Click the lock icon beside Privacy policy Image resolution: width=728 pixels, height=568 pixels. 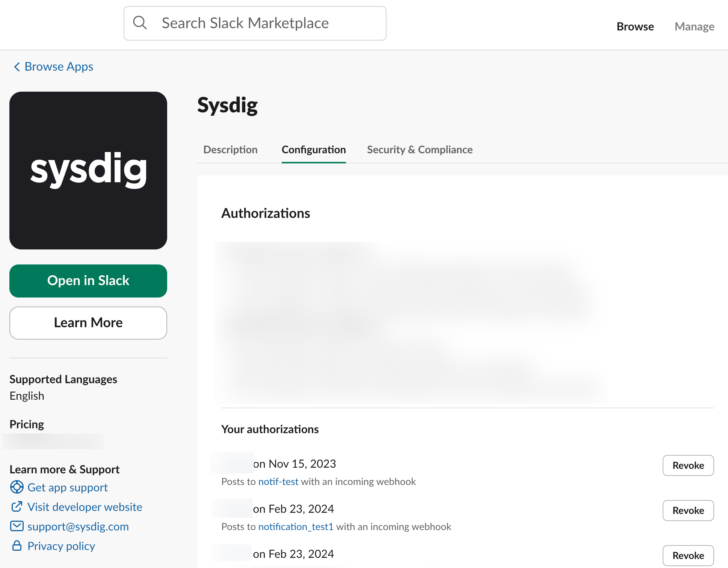(17, 545)
